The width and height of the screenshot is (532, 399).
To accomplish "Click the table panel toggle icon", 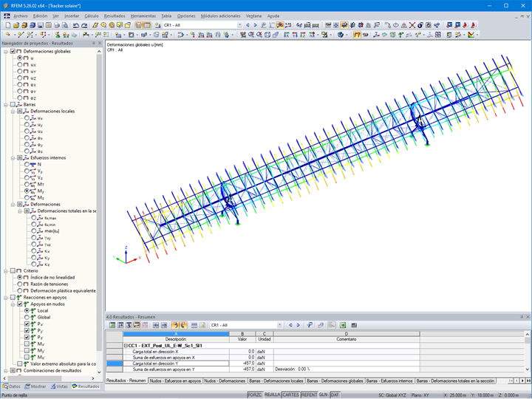I will [147, 25].
